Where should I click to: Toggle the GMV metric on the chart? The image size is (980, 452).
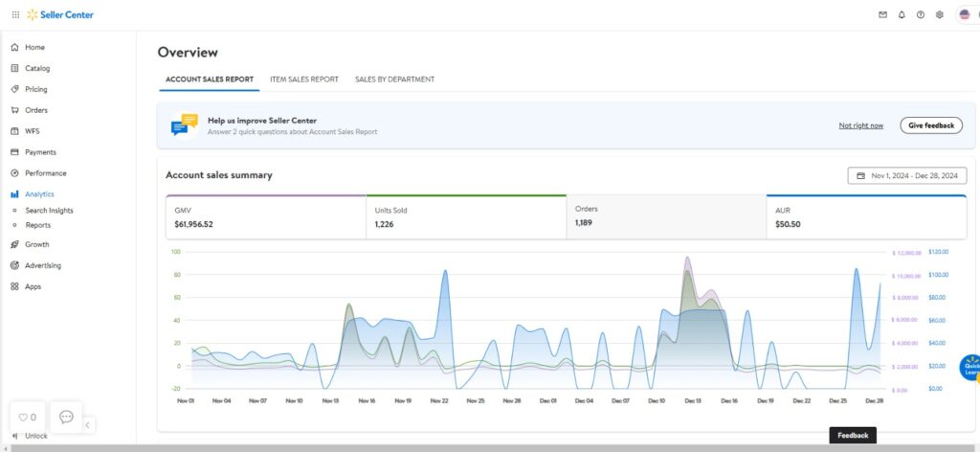pyautogui.click(x=265, y=216)
